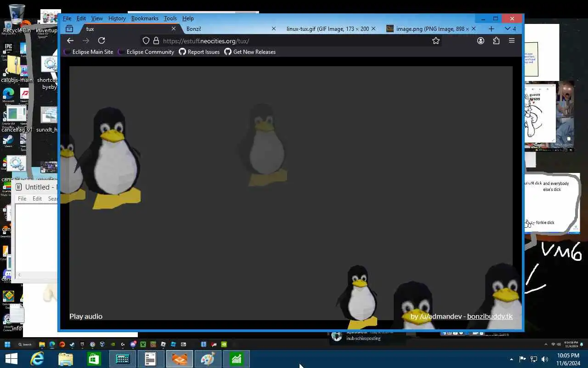Expand the list of all tabs
This screenshot has height=368, width=588.
[x=510, y=29]
